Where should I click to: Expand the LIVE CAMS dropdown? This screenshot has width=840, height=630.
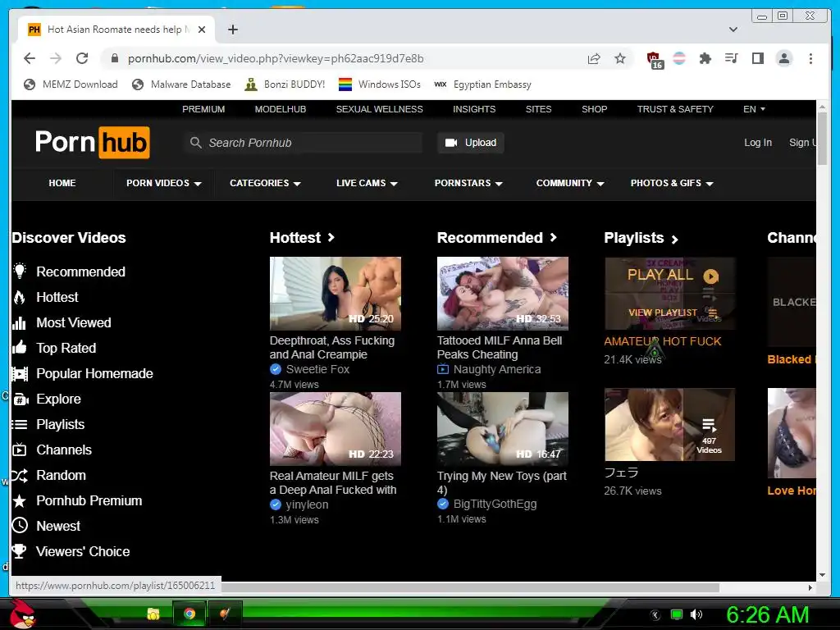(x=367, y=183)
